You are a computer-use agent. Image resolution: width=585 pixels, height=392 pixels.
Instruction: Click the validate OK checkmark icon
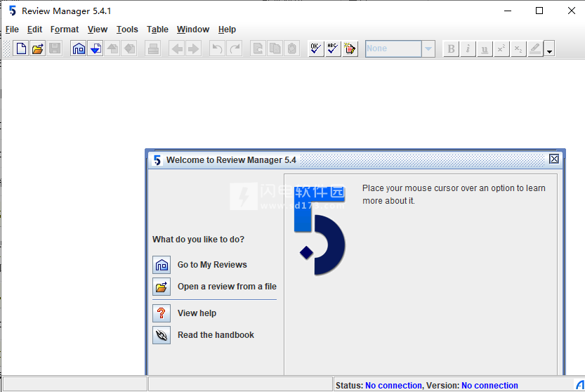(316, 48)
